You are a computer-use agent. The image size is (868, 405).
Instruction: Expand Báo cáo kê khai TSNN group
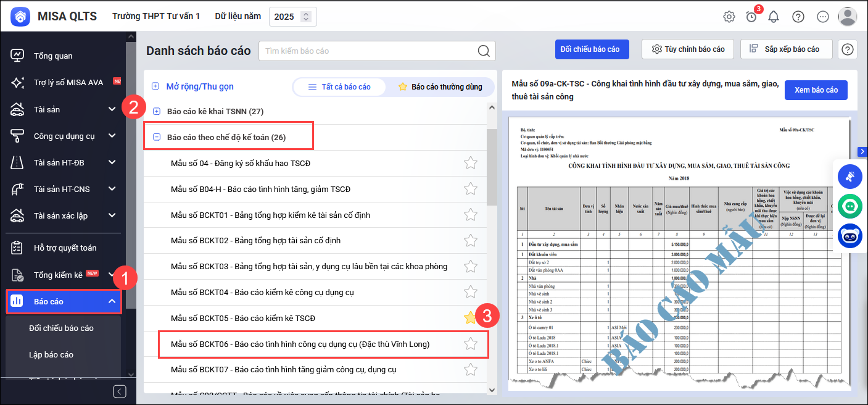click(157, 112)
